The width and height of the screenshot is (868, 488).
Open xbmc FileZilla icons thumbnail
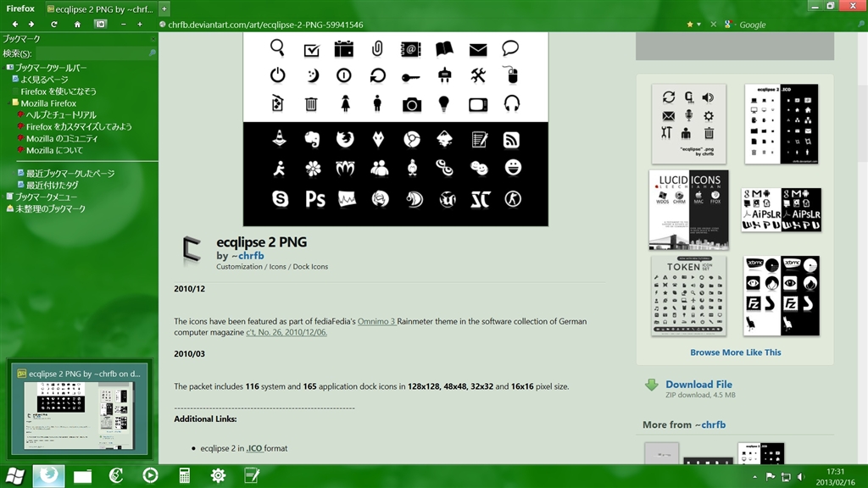pyautogui.click(x=781, y=296)
